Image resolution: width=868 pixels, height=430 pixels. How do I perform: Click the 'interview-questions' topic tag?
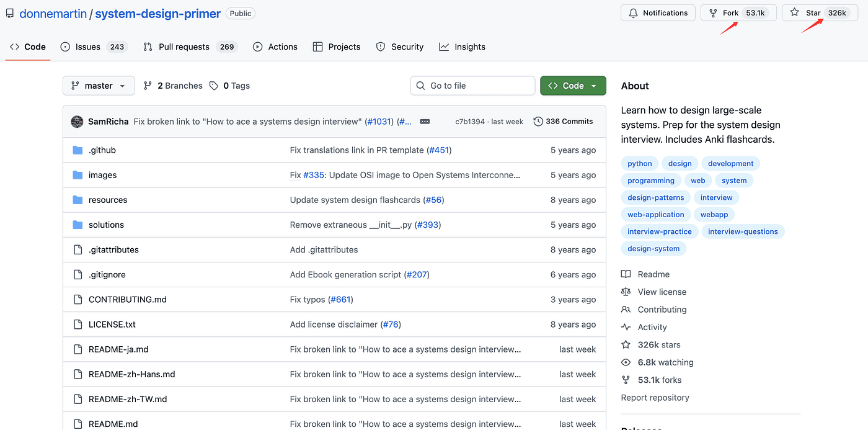click(742, 231)
